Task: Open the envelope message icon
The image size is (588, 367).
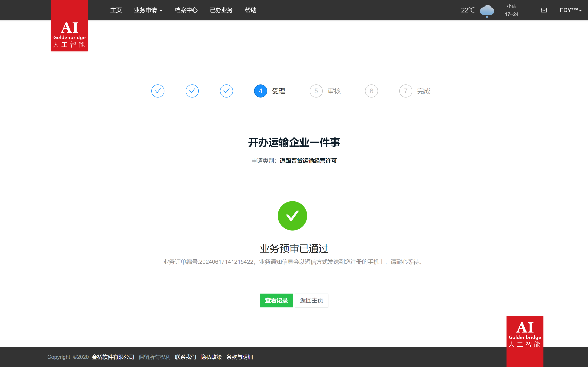Action: click(x=544, y=10)
